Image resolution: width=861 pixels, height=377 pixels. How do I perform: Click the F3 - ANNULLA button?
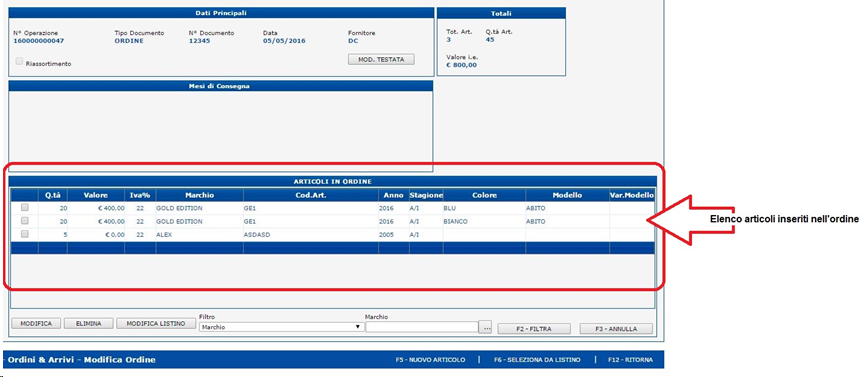pos(616,329)
